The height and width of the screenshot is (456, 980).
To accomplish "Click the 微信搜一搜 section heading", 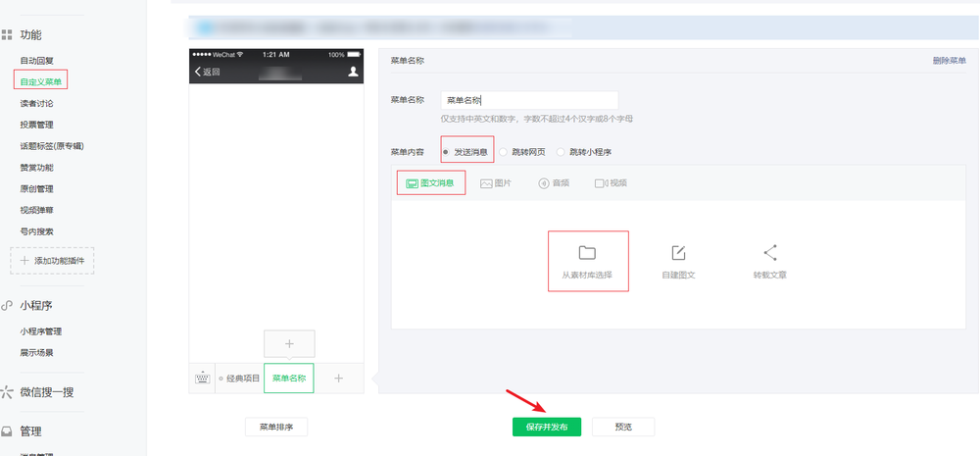I will [x=47, y=393].
